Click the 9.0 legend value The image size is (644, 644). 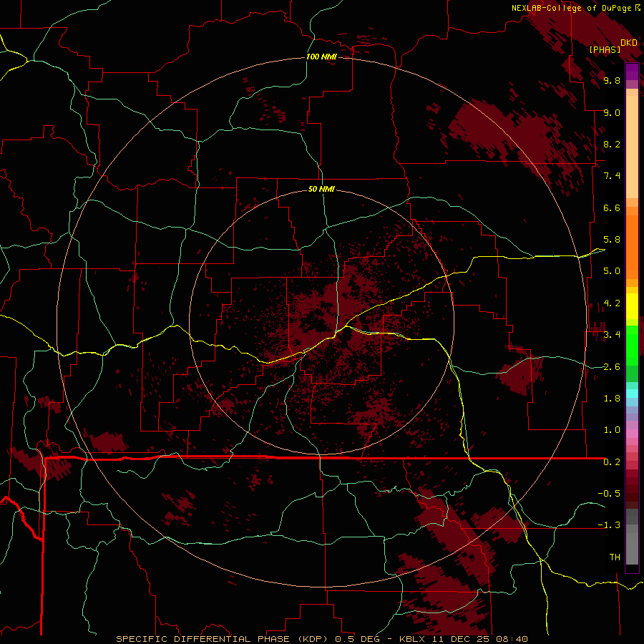(x=612, y=113)
